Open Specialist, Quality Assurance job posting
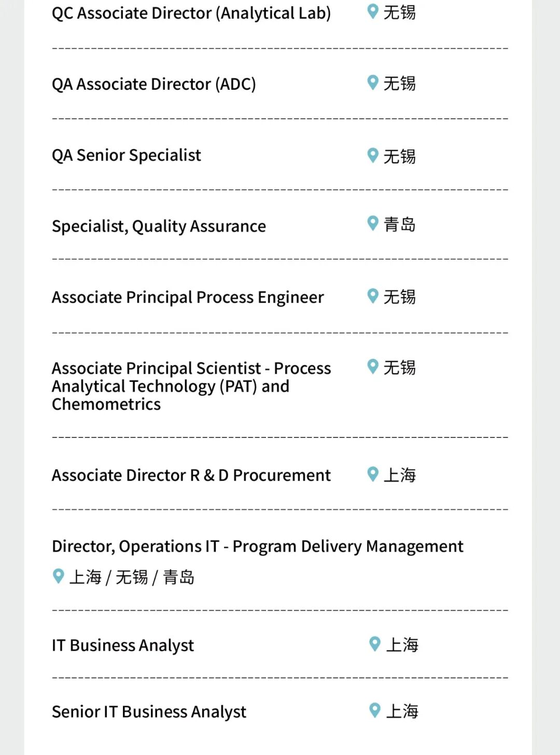The image size is (560, 755). tap(159, 226)
